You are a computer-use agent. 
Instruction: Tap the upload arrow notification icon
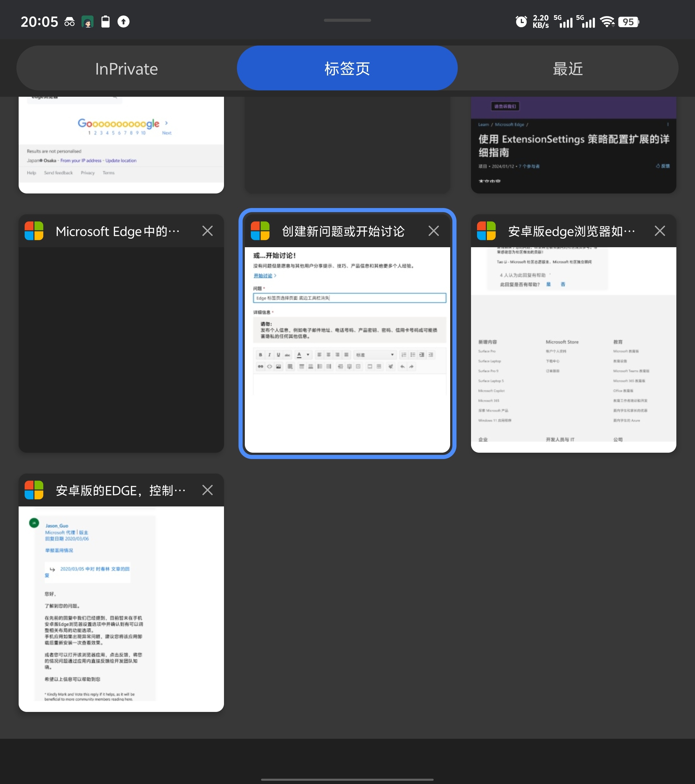click(124, 21)
